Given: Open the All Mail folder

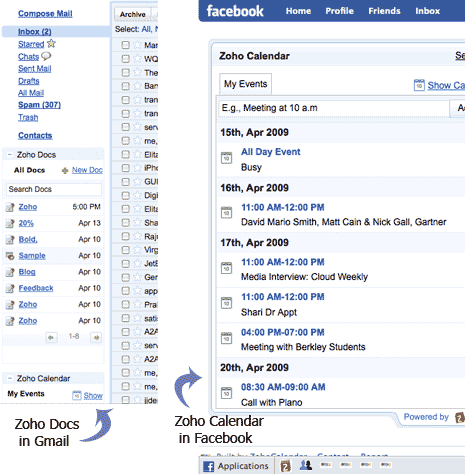Looking at the screenshot, I should pos(31,93).
